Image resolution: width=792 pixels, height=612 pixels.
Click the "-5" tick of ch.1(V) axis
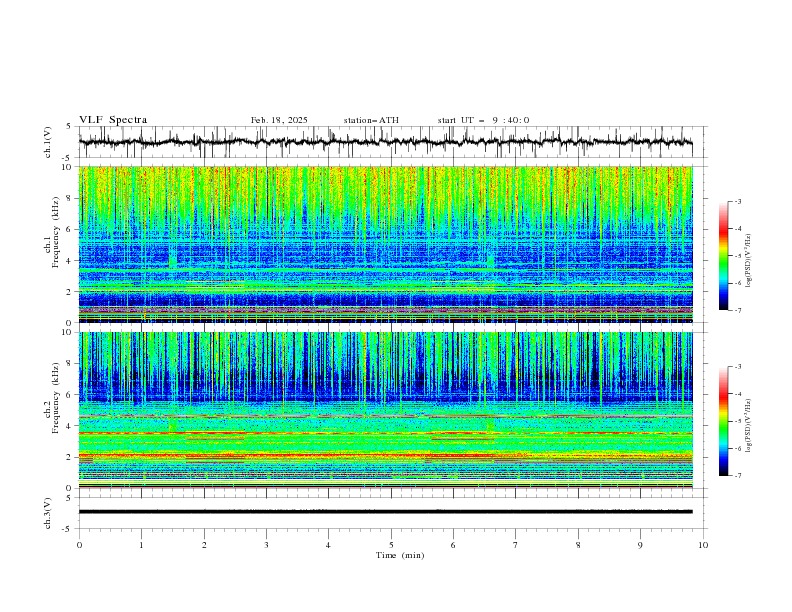click(x=67, y=158)
